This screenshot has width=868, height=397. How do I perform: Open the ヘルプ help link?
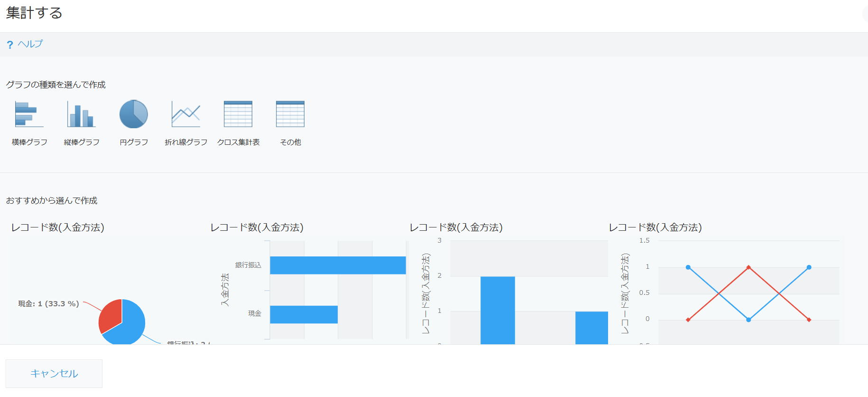click(30, 44)
